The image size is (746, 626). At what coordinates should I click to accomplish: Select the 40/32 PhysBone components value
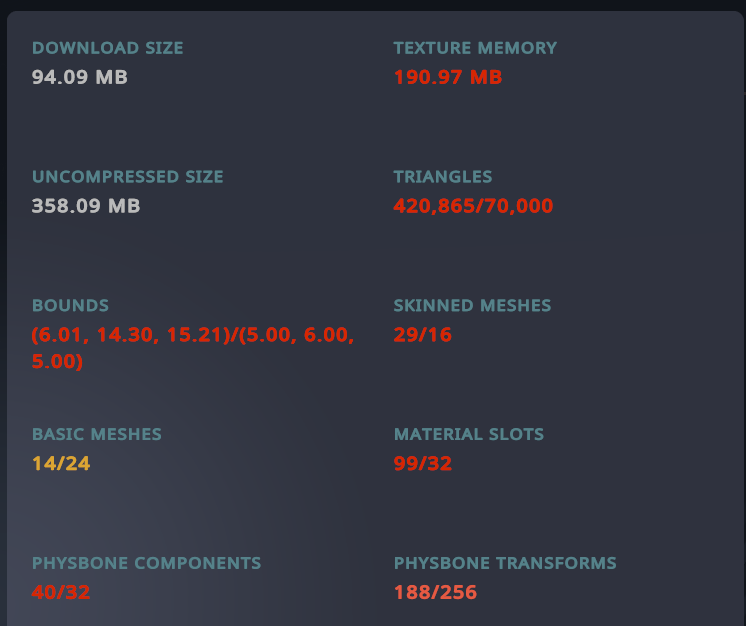click(x=61, y=593)
